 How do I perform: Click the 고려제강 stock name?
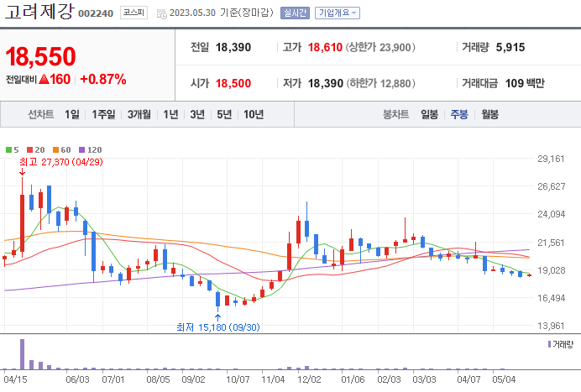[39, 11]
